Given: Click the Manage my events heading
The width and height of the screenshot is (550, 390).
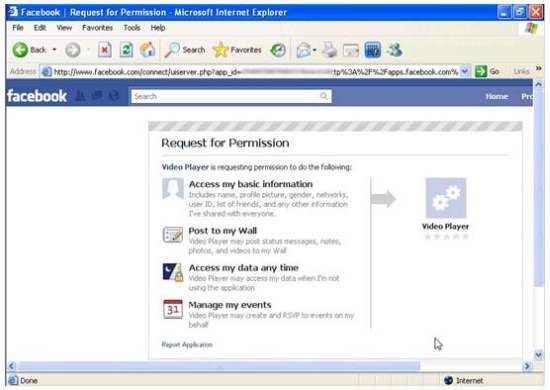Looking at the screenshot, I should [x=230, y=305].
